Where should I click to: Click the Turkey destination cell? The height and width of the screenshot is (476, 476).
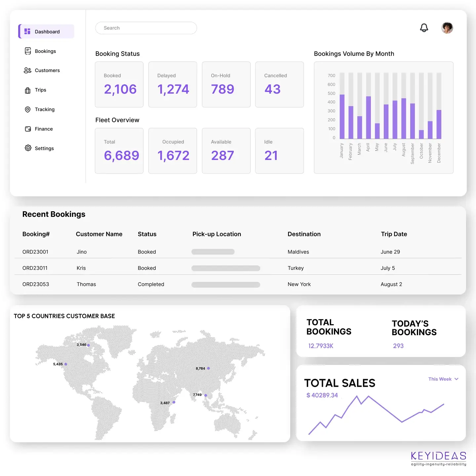(x=296, y=268)
